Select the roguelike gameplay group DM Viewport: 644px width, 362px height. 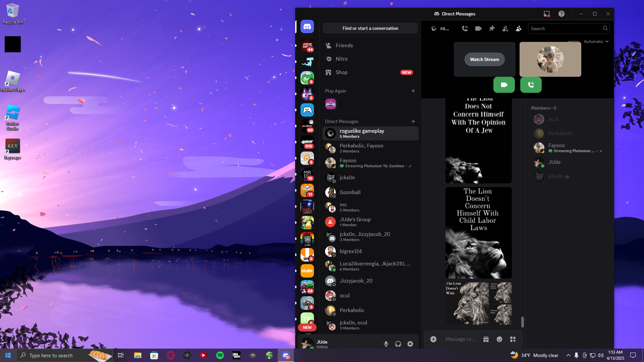click(370, 133)
